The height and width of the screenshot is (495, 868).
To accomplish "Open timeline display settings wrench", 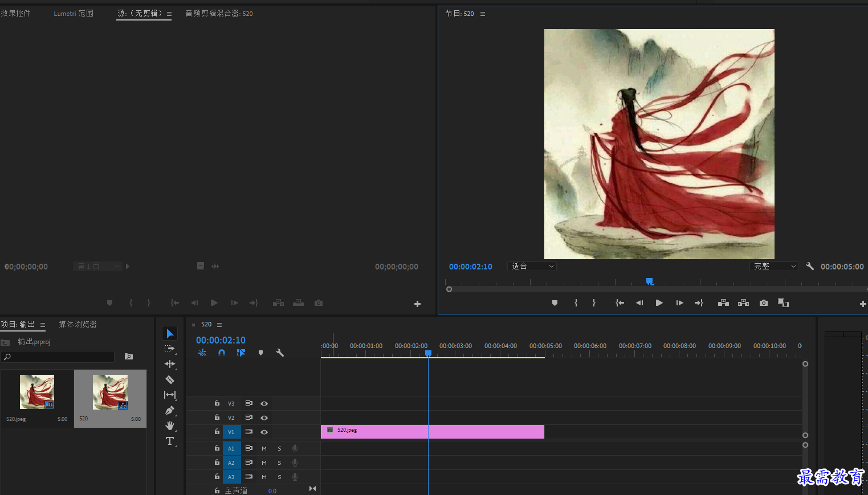I will coord(280,353).
